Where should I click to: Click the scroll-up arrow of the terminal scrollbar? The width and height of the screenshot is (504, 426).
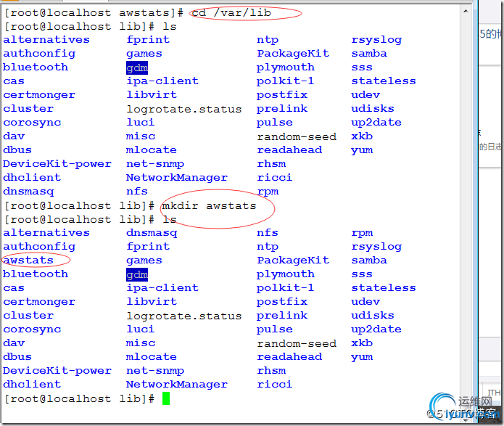466,12
